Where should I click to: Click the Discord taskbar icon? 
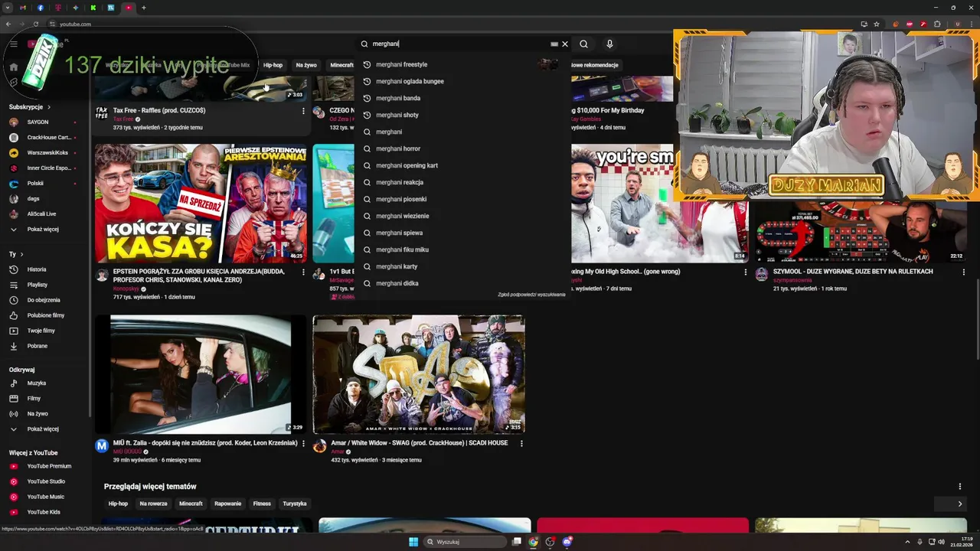(x=567, y=542)
